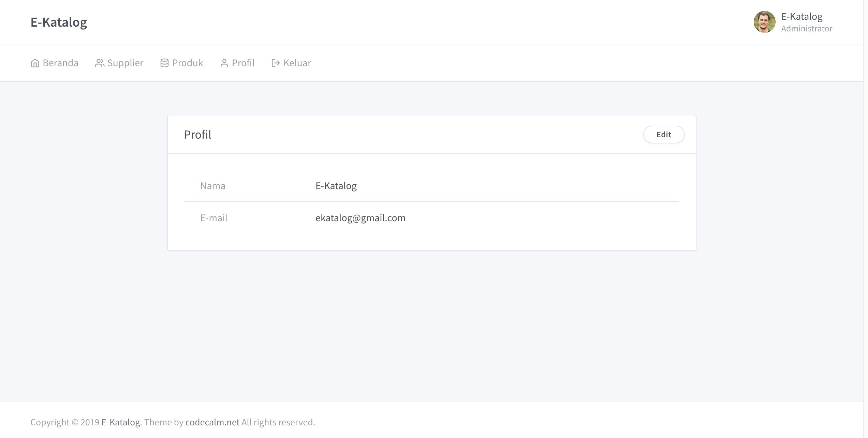This screenshot has height=438, width=868.
Task: Click the home icon beside Beranda
Action: pyautogui.click(x=35, y=63)
